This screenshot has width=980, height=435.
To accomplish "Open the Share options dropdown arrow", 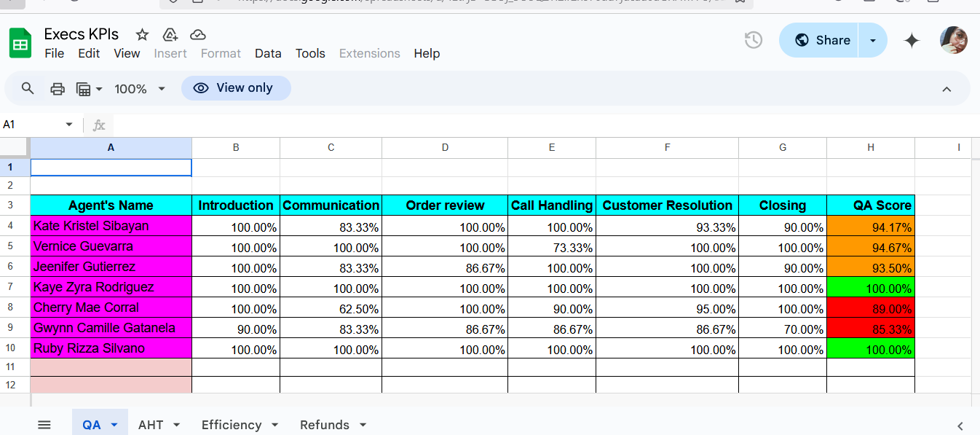I will [x=873, y=40].
